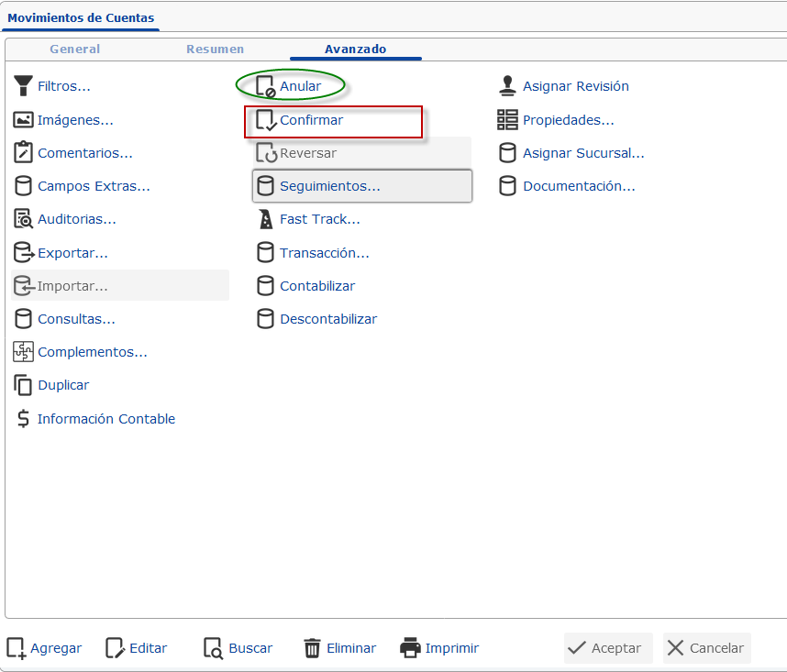Click the Asignar Revisión stamp icon
The height and width of the screenshot is (672, 787).
click(x=507, y=86)
